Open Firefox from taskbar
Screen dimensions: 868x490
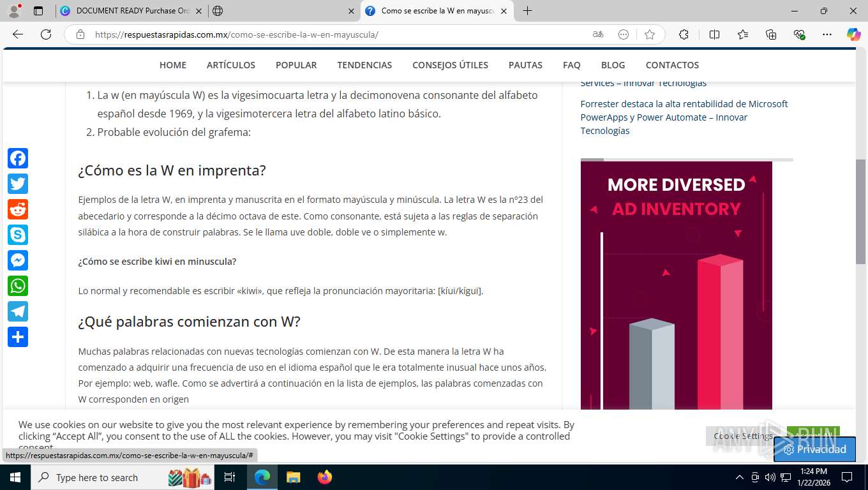[325, 477]
